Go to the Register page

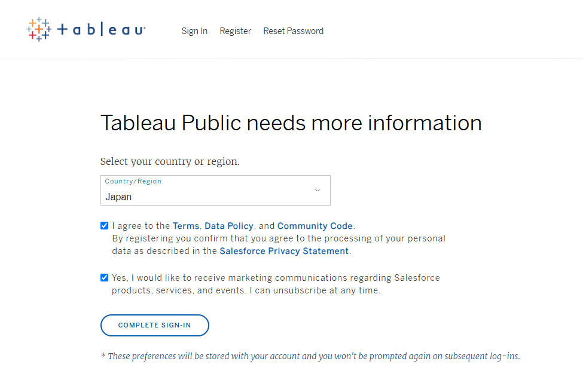pyautogui.click(x=236, y=31)
